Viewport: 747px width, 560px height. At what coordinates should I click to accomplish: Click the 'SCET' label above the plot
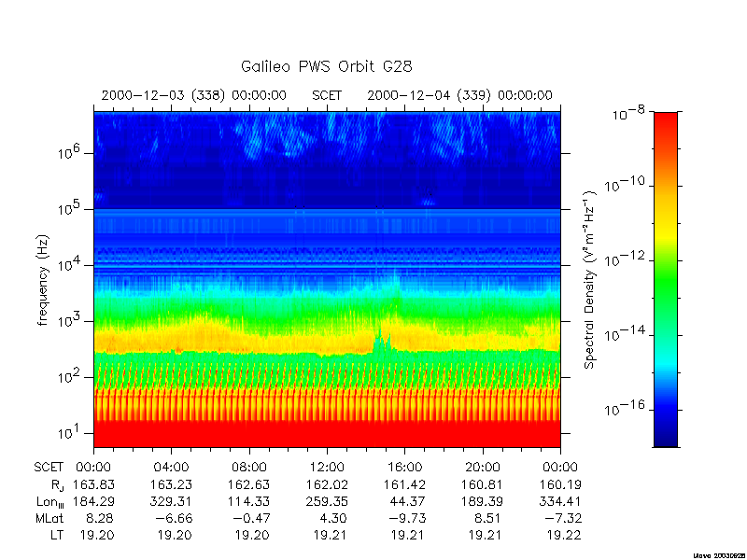click(327, 95)
